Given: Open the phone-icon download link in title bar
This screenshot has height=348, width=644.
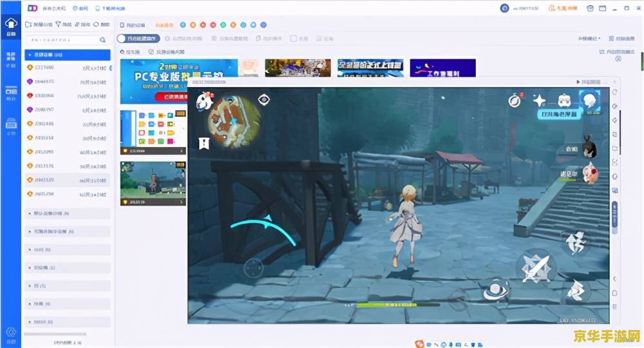Looking at the screenshot, I should point(111,8).
